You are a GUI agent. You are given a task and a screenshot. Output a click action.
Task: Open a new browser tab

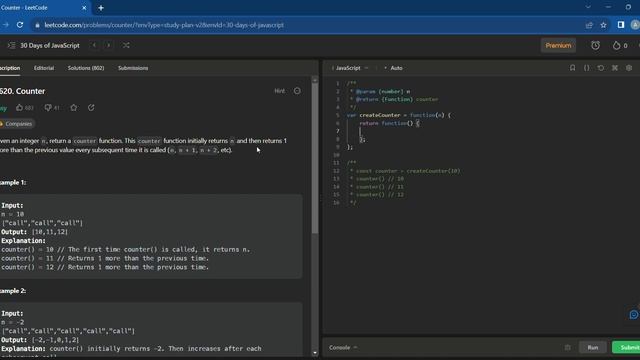[101, 8]
